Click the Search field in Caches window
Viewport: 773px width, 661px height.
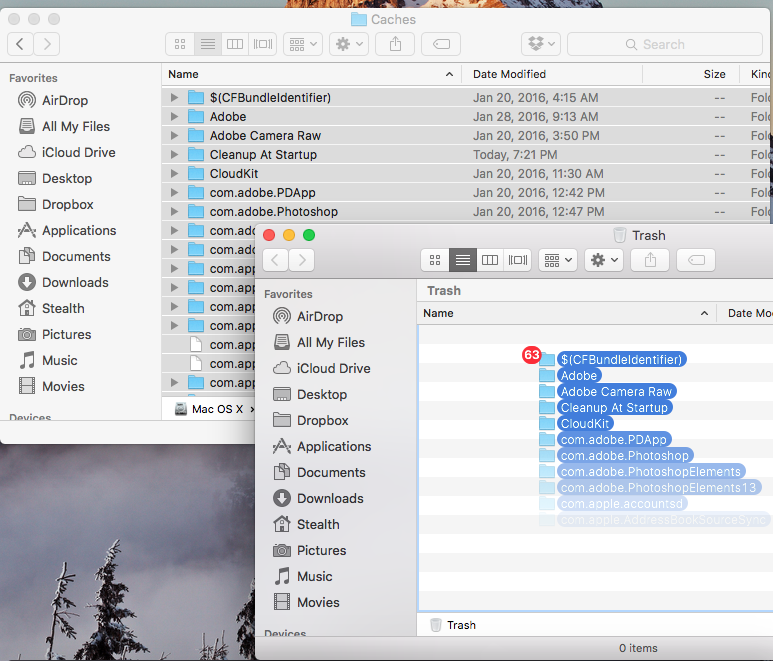[665, 44]
